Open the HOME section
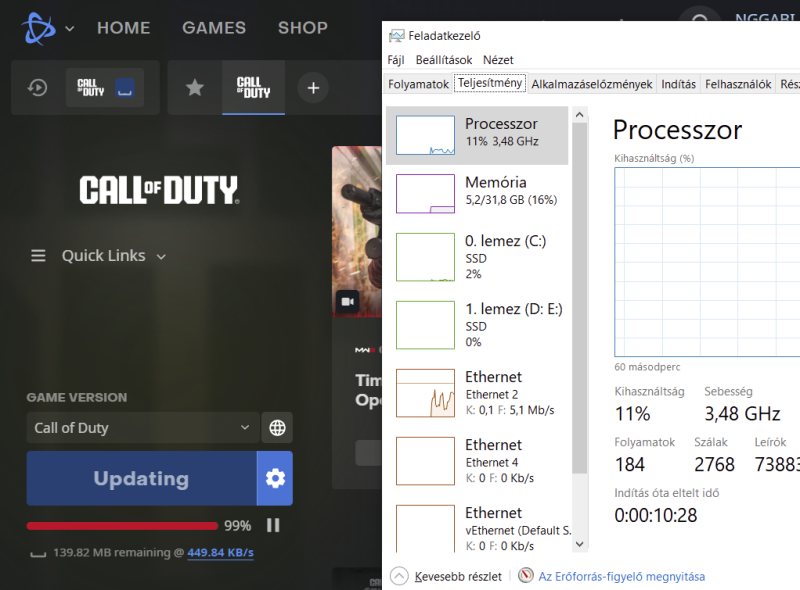The height and width of the screenshot is (590, 800). [x=123, y=28]
